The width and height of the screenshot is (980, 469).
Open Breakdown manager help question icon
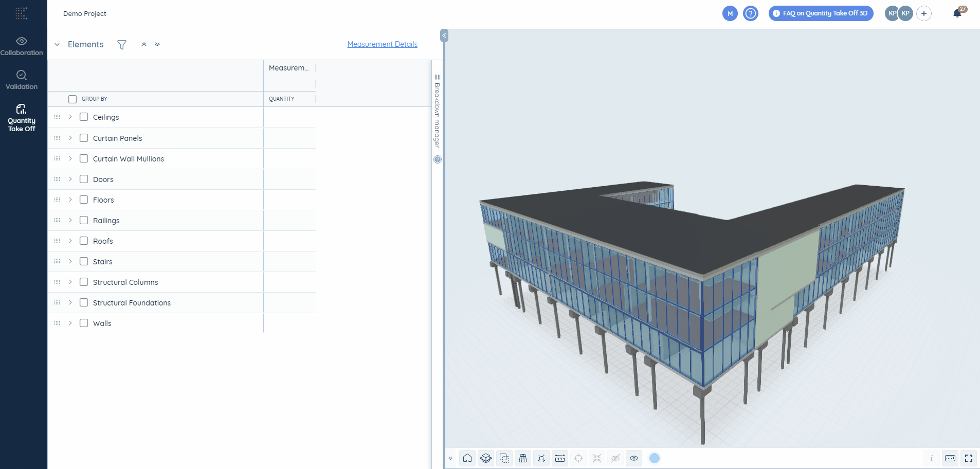click(x=438, y=159)
